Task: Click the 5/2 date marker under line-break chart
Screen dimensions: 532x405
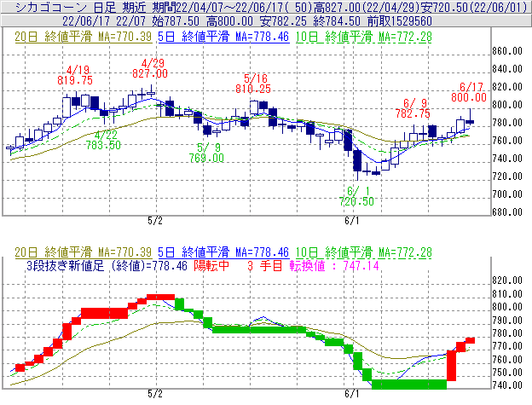Action: pos(155,394)
